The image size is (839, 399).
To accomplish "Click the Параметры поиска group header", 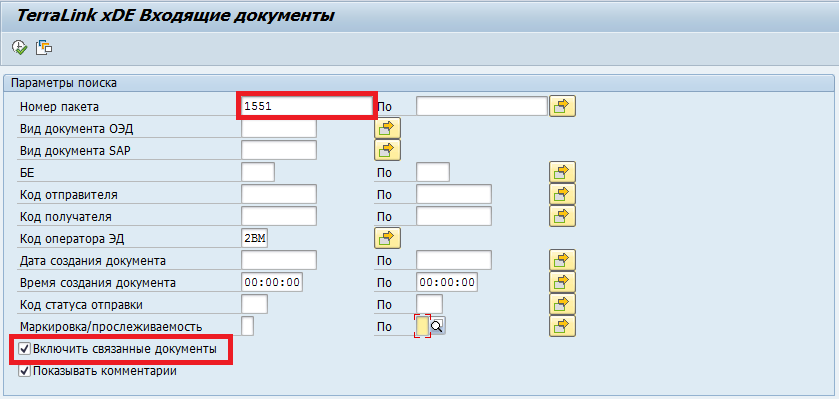I will [64, 83].
